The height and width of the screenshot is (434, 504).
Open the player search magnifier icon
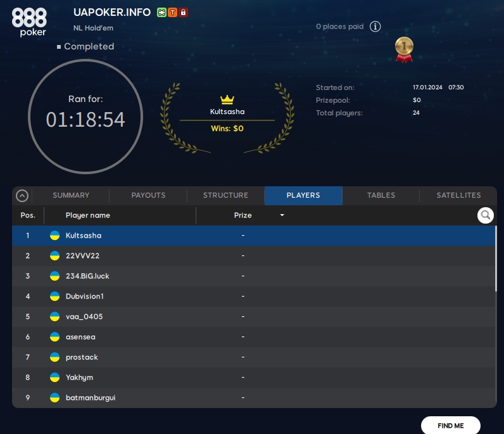coord(486,215)
